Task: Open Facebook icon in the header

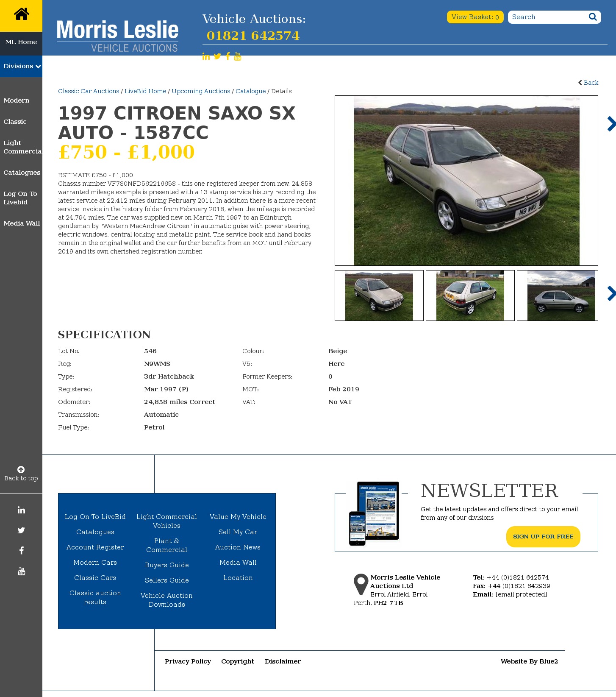Action: (228, 56)
